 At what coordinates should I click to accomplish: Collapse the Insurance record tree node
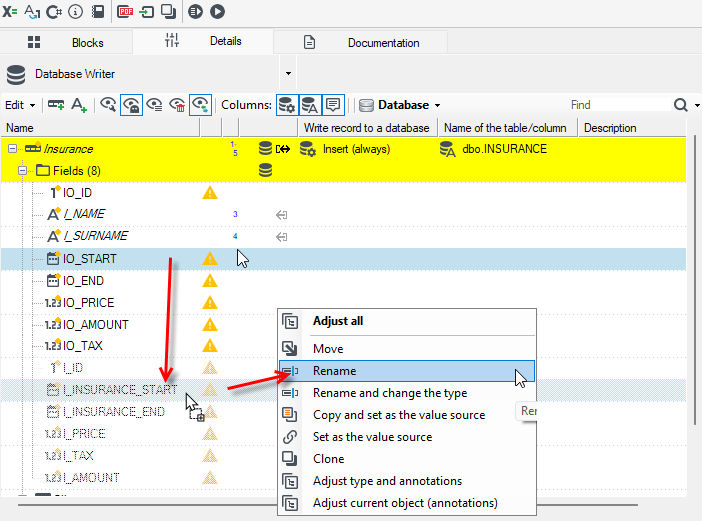tap(13, 149)
